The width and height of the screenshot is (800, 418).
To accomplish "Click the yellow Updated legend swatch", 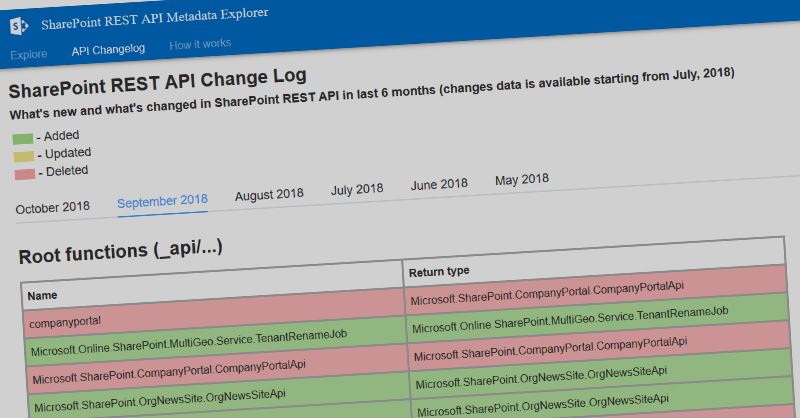I will pyautogui.click(x=23, y=156).
